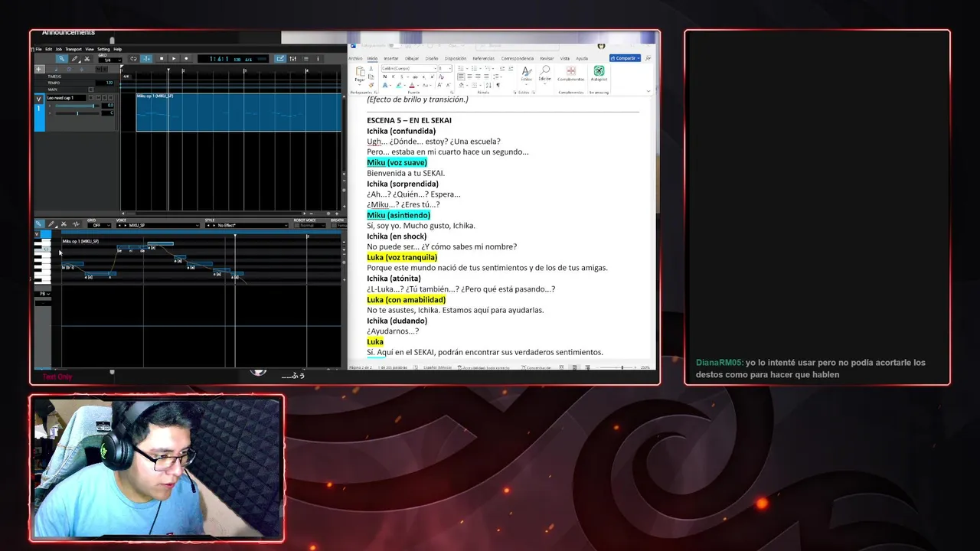Open File menu in Vocaloid
Screen dimensions: 980x551
click(x=39, y=49)
